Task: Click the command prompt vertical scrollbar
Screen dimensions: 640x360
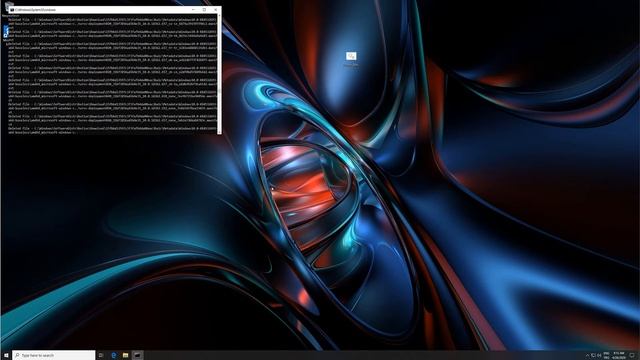Action: point(219,73)
